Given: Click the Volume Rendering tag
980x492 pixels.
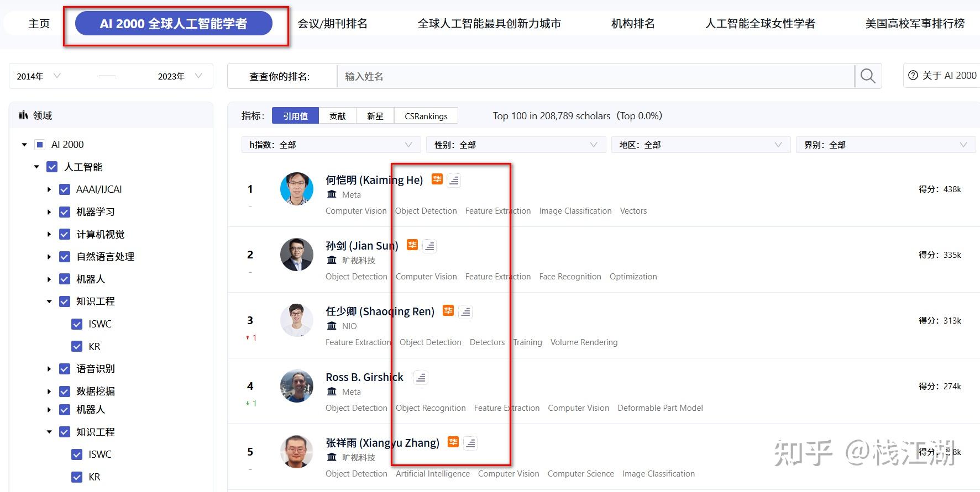Looking at the screenshot, I should point(584,342).
